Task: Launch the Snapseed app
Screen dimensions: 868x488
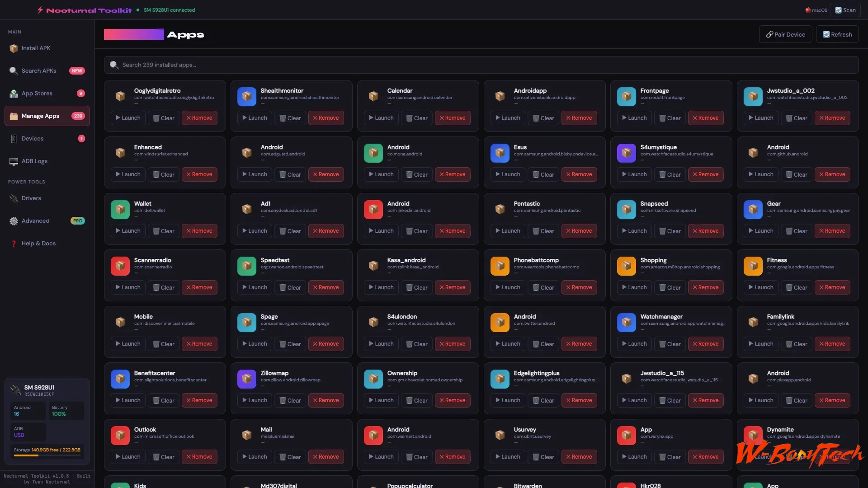Action: click(634, 231)
